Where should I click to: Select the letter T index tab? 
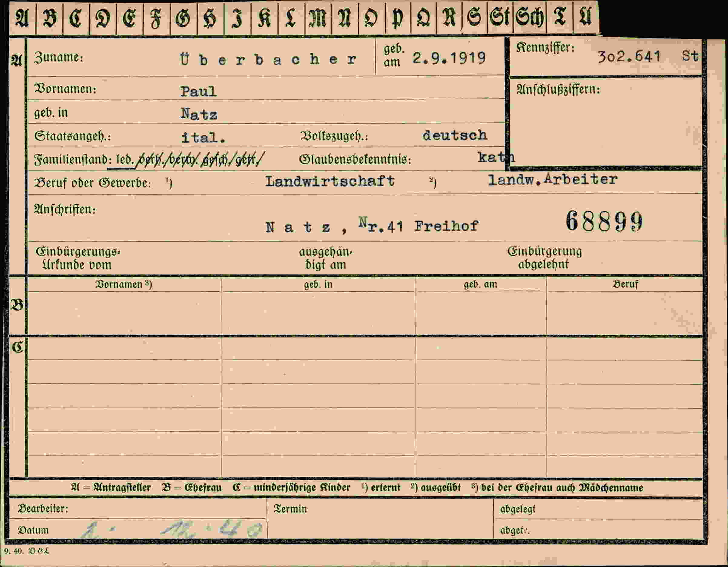(x=559, y=18)
